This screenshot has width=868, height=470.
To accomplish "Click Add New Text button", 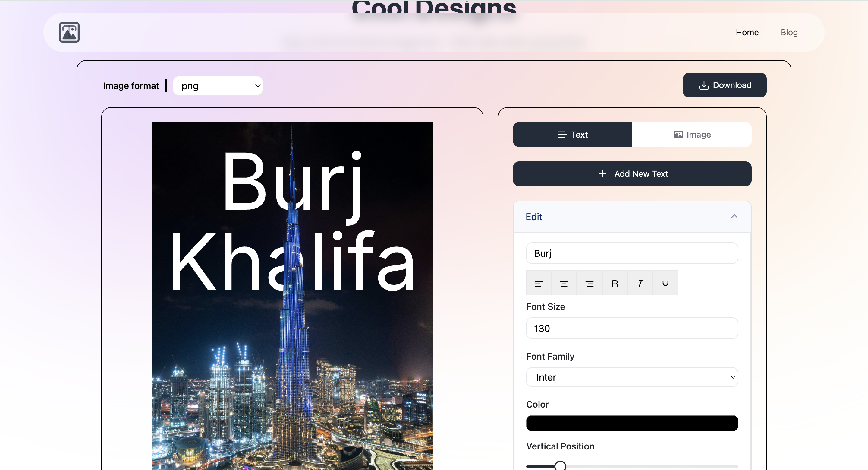I will (x=632, y=174).
